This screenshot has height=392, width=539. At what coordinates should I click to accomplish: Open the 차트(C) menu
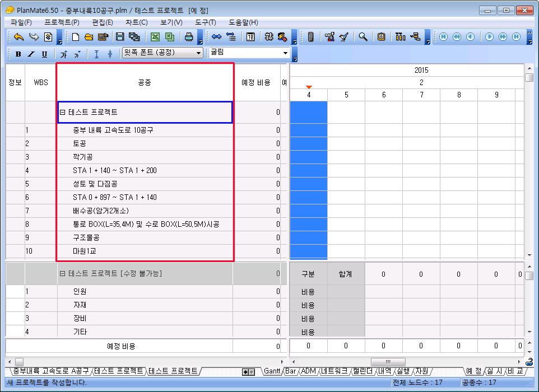pyautogui.click(x=137, y=22)
